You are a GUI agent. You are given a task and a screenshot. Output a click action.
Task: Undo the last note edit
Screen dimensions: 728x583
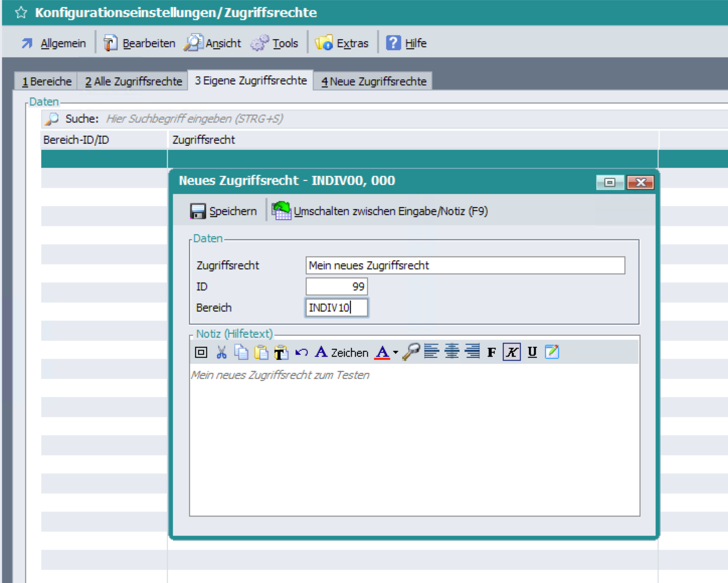coord(301,352)
